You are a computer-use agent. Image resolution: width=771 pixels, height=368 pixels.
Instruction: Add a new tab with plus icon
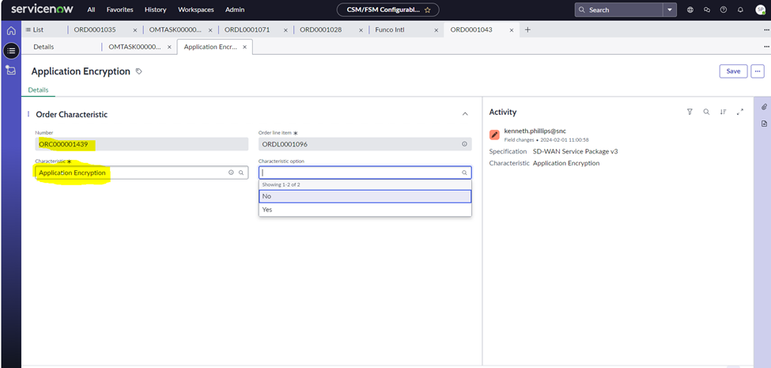tap(528, 30)
